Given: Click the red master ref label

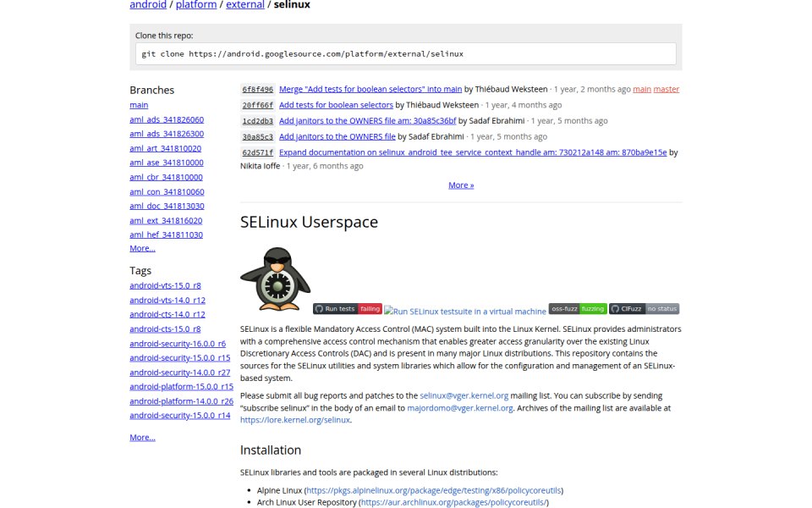Looking at the screenshot, I should click(667, 89).
